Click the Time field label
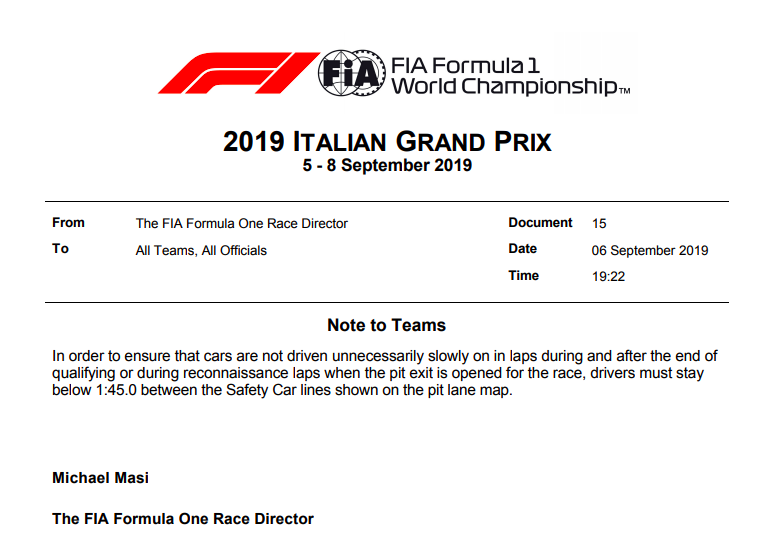This screenshot has height=547, width=777. click(x=523, y=275)
